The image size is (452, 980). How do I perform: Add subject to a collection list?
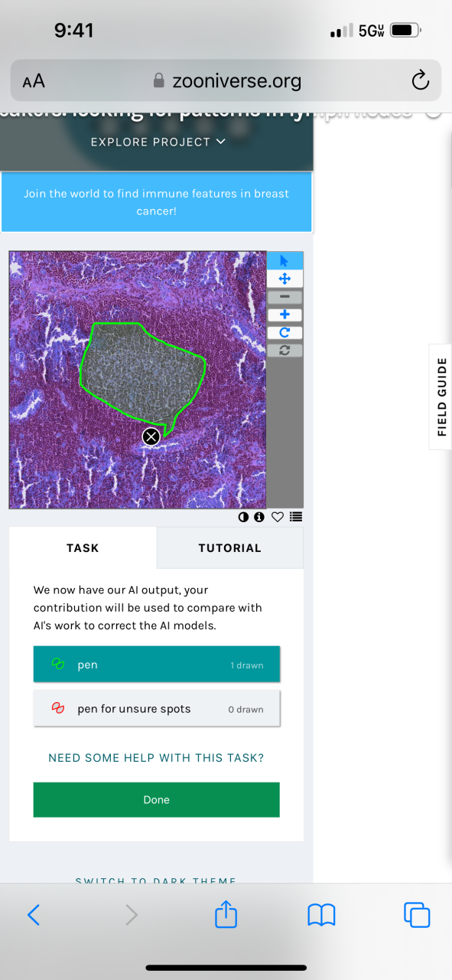pyautogui.click(x=296, y=517)
